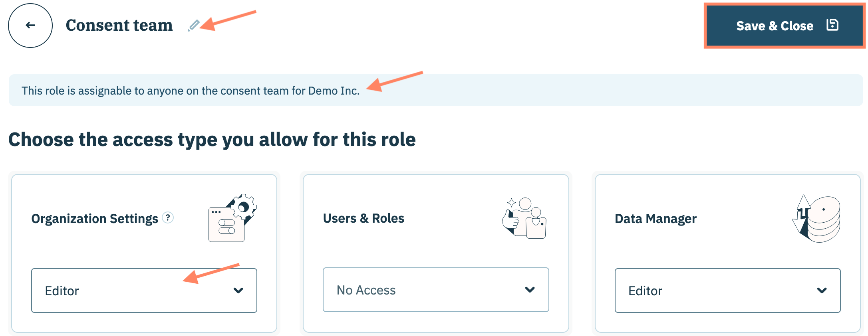Click the Organization Settings gear illustration
The width and height of the screenshot is (868, 336).
pyautogui.click(x=232, y=218)
